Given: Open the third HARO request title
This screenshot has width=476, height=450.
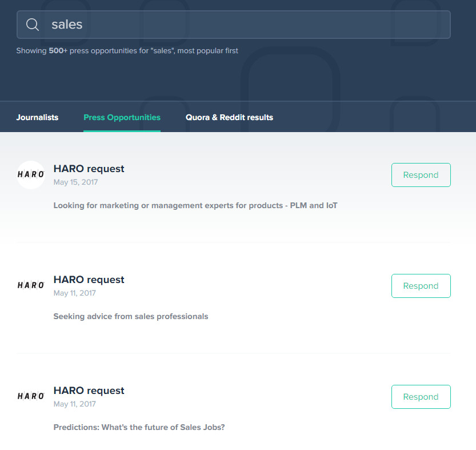Looking at the screenshot, I should click(x=89, y=391).
